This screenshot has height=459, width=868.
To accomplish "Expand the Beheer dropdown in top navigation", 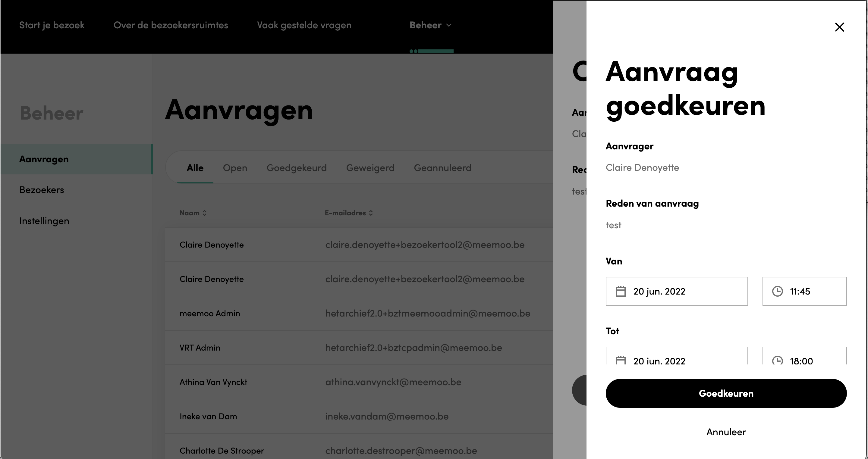I will [x=431, y=25].
